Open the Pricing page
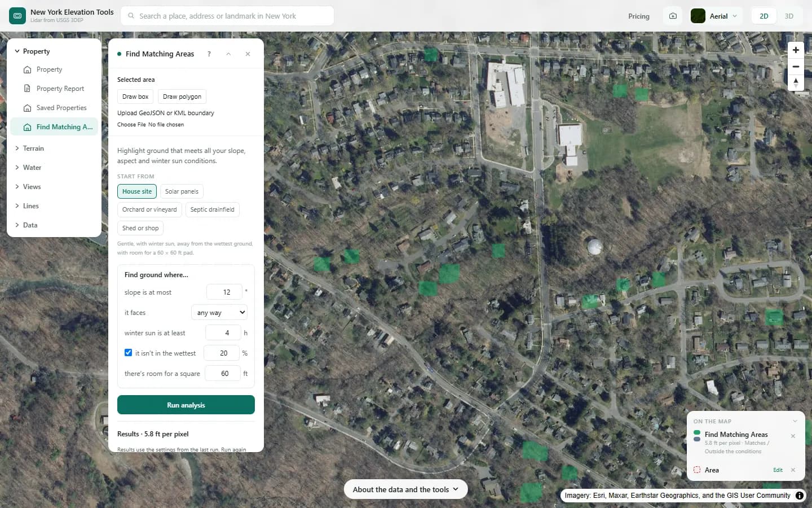 click(x=639, y=16)
